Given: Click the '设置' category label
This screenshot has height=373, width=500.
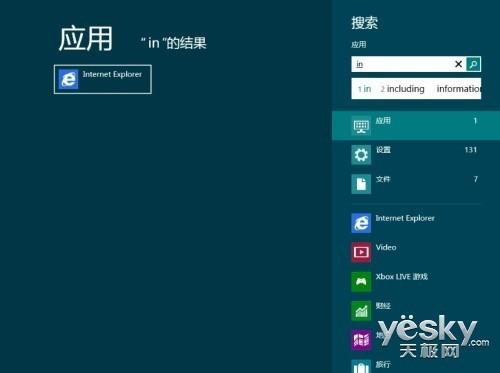Looking at the screenshot, I should point(383,150).
